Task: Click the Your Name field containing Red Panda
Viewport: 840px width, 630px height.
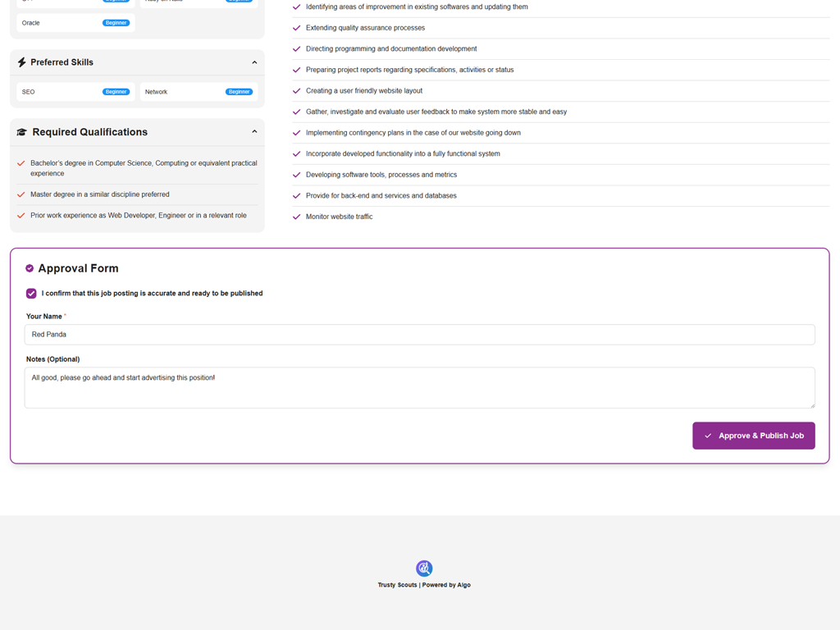Action: pos(419,335)
